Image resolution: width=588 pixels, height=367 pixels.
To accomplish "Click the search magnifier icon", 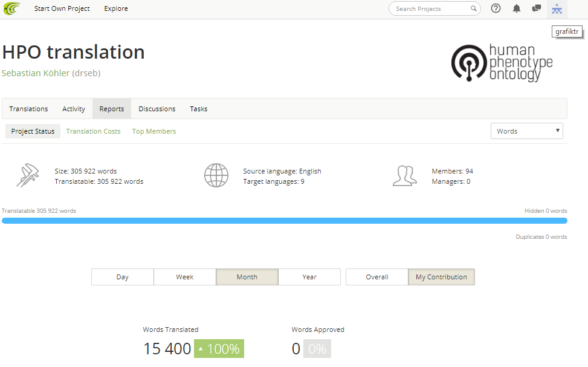I will point(474,8).
